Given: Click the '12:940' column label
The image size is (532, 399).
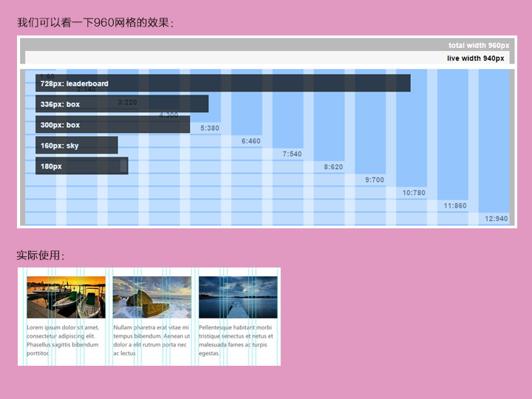Looking at the screenshot, I should pos(497,219).
